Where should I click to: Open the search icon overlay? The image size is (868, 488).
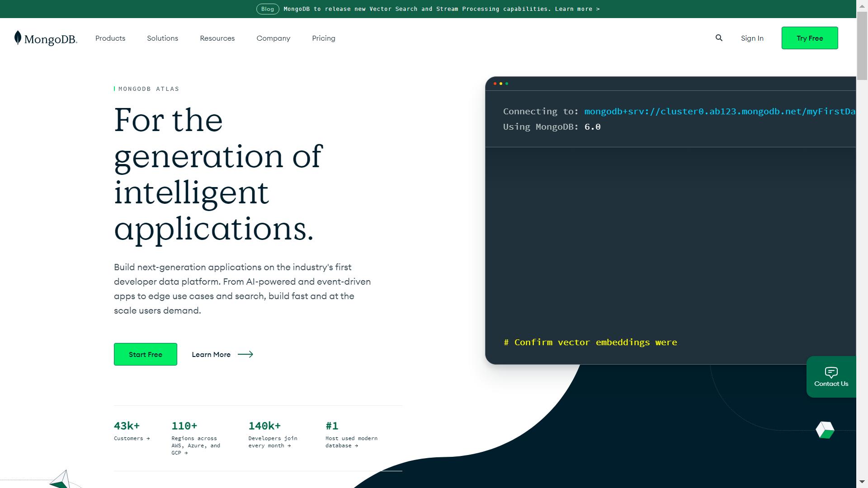[718, 38]
